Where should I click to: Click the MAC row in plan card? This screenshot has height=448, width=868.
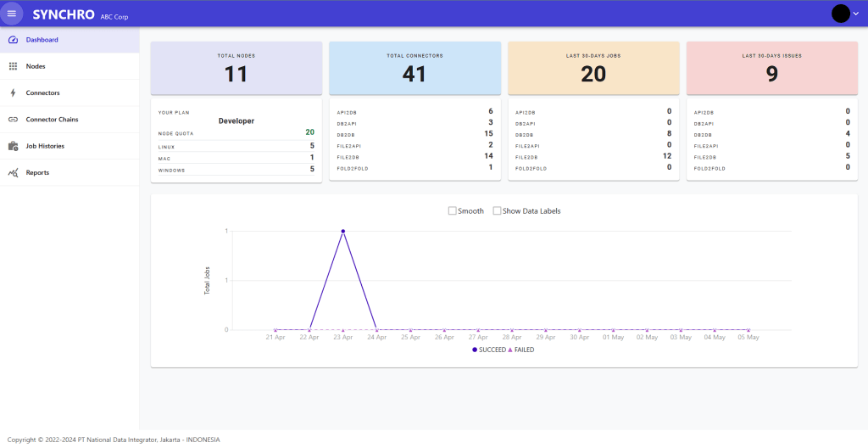pos(236,158)
